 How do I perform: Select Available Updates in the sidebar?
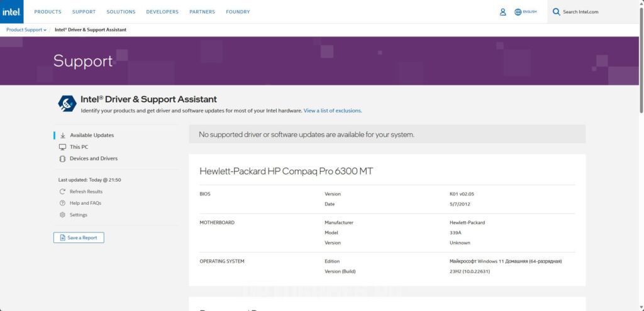[x=92, y=135]
